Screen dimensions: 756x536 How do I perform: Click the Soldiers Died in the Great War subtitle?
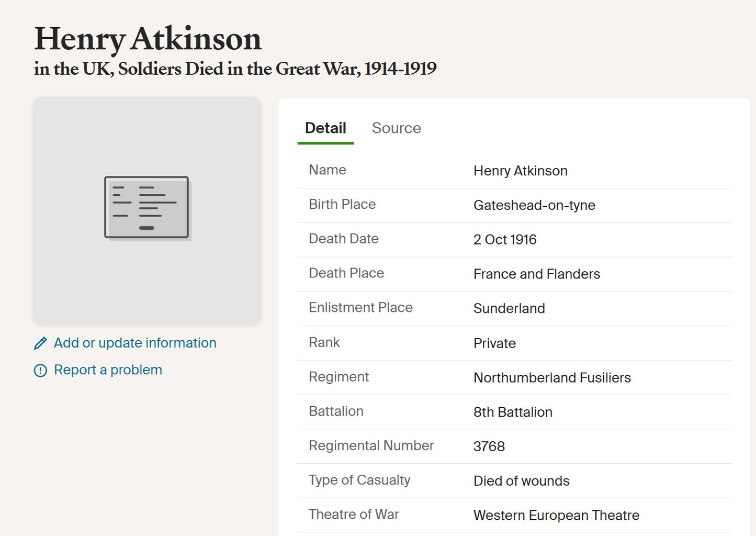pyautogui.click(x=235, y=69)
